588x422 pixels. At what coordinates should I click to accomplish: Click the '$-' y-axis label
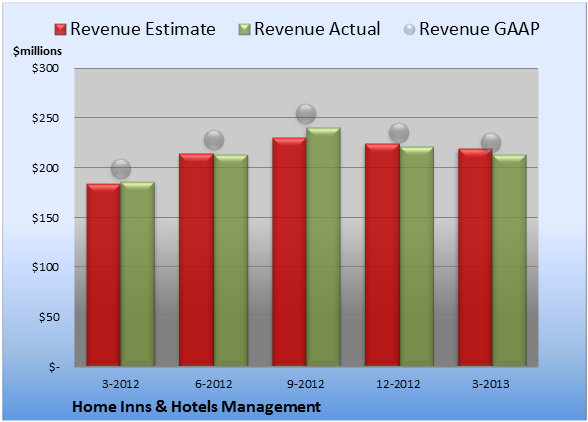pyautogui.click(x=54, y=367)
